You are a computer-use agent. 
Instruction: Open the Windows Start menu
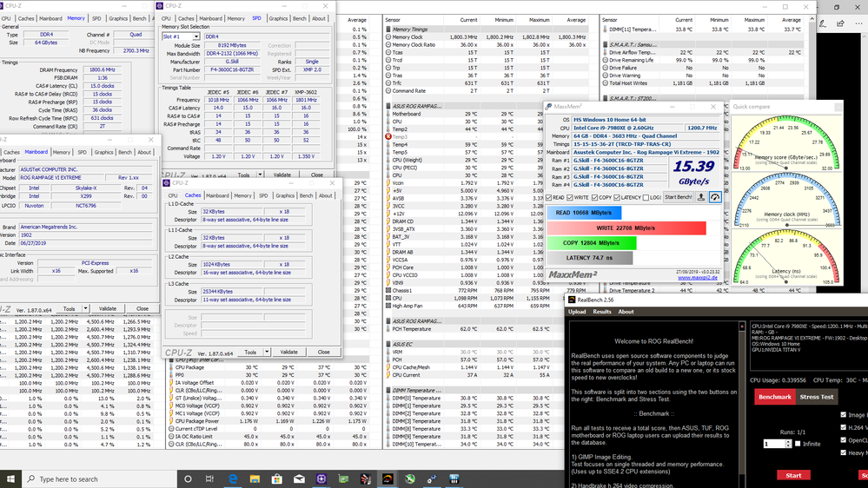(10, 478)
